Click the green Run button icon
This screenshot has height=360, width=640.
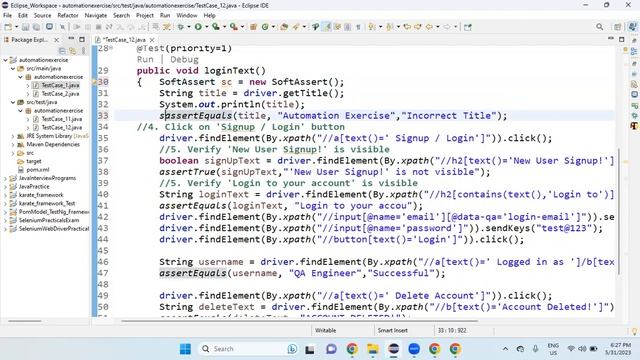coord(198,27)
